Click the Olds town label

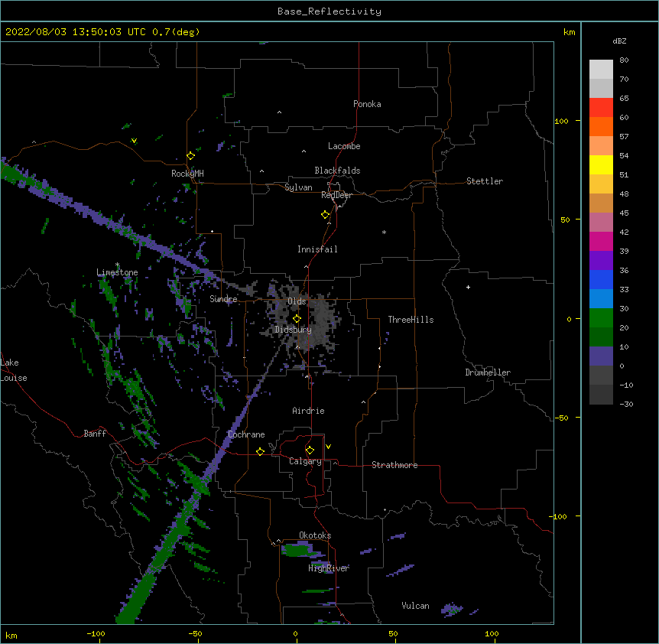point(297,301)
